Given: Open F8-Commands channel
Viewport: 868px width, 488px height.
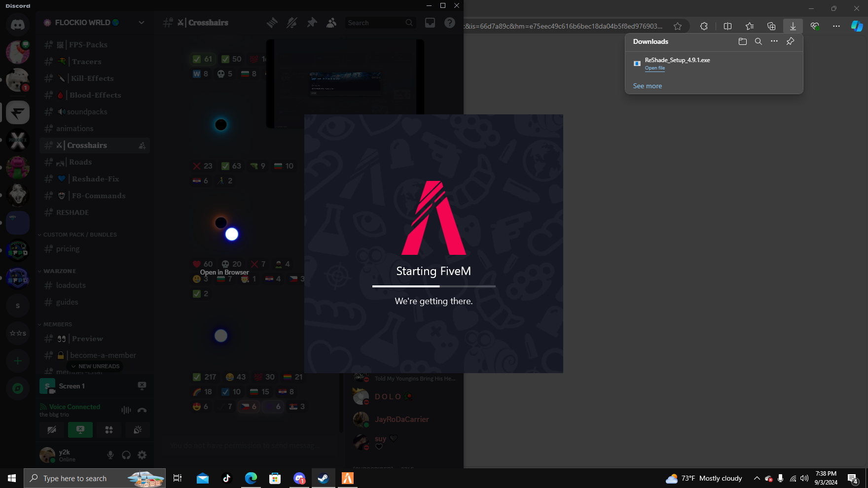Looking at the screenshot, I should point(95,196).
